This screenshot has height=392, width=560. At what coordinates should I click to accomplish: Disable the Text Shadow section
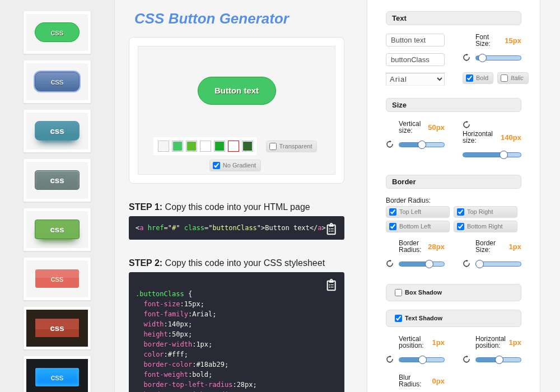[398, 319]
